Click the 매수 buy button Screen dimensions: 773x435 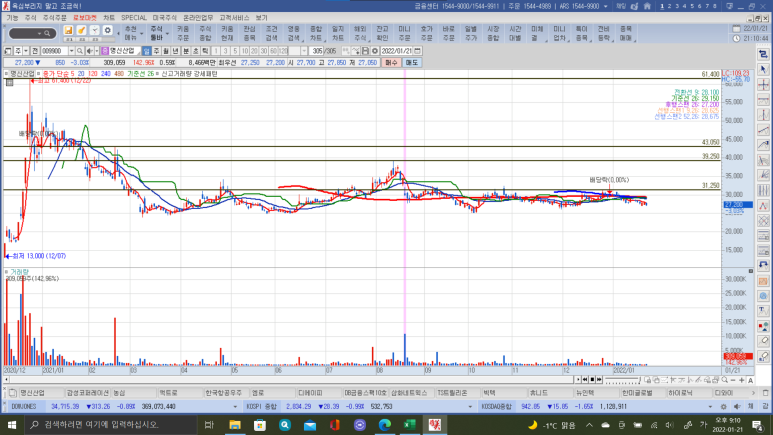click(391, 63)
